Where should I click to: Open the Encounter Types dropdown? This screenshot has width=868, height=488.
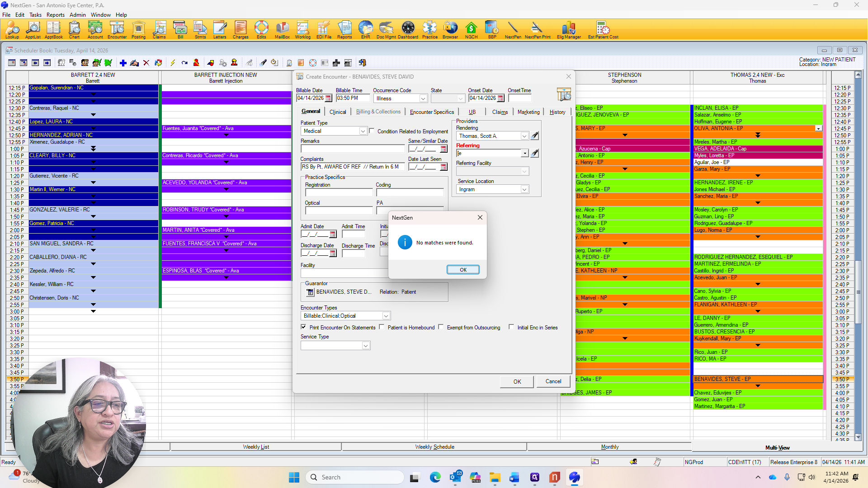click(386, 316)
